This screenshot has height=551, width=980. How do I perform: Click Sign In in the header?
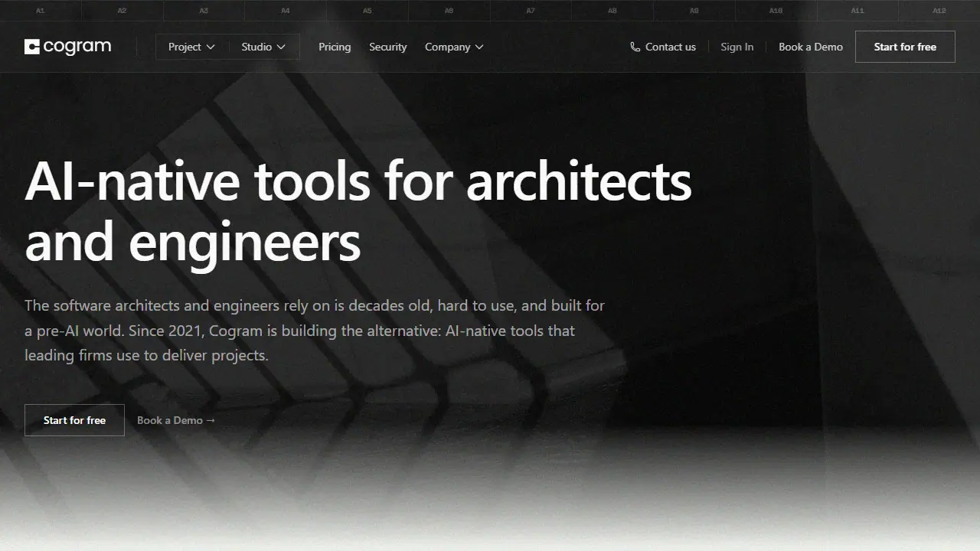[x=737, y=47]
